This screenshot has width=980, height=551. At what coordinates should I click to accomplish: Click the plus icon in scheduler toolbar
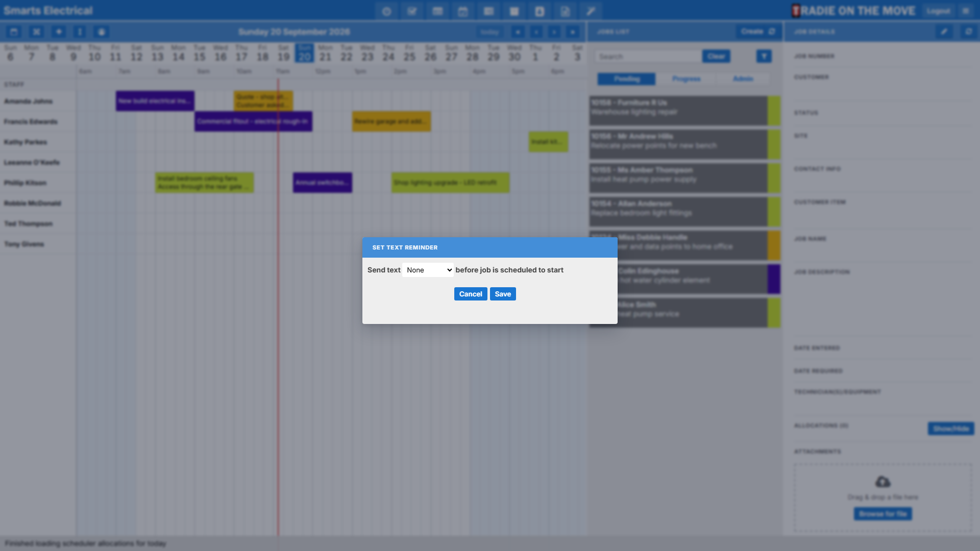59,32
